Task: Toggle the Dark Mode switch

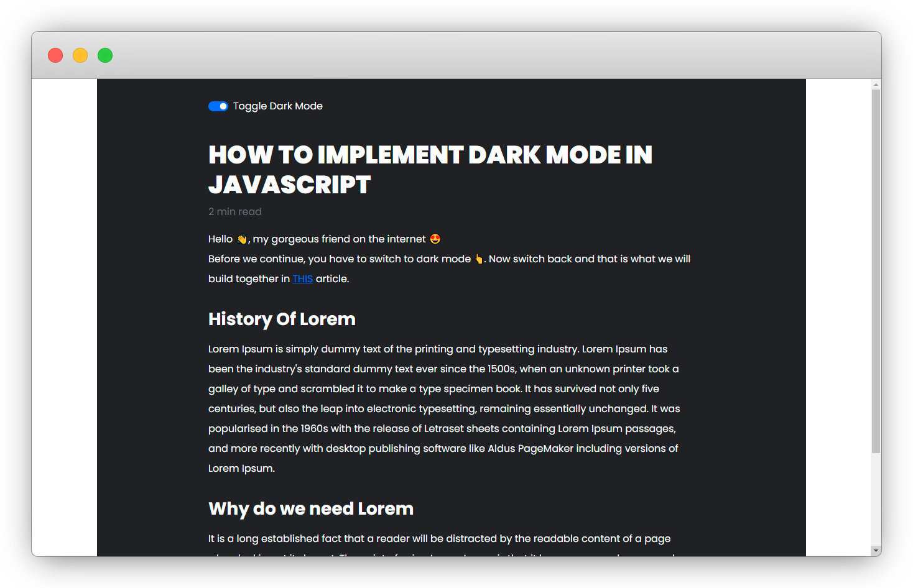Action: point(218,106)
